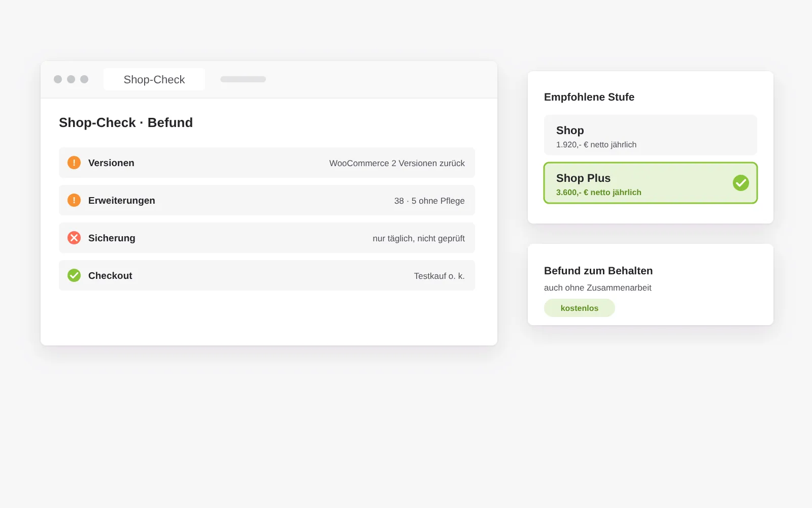This screenshot has height=508, width=812.
Task: Click 'WooCommerce 2 Versionen zurück' text
Action: pyautogui.click(x=397, y=163)
